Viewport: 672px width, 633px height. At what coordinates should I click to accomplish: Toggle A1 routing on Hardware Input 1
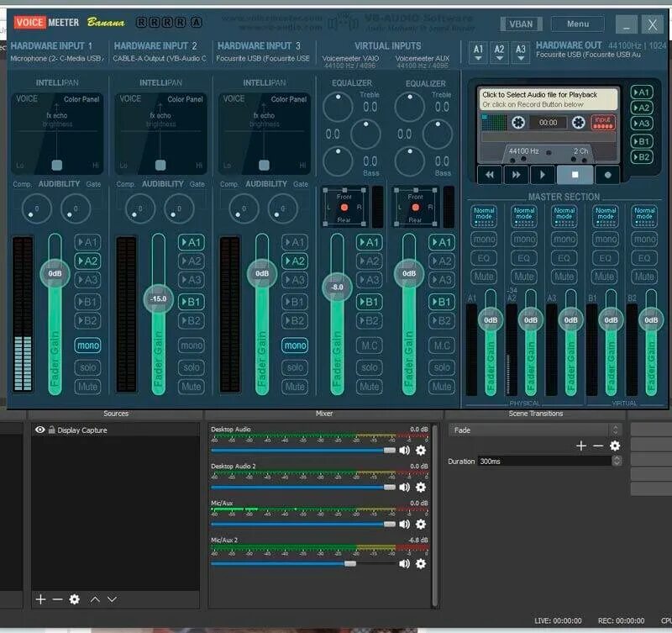point(87,243)
